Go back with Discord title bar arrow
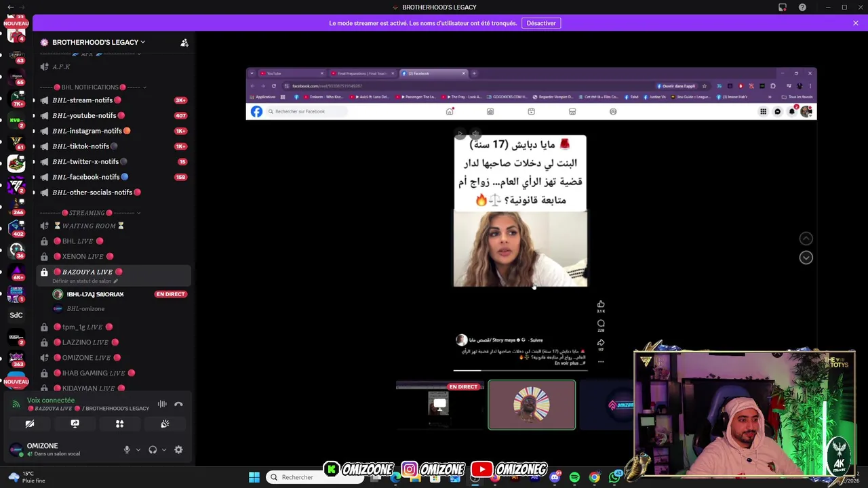Image resolution: width=868 pixels, height=488 pixels. 11,7
